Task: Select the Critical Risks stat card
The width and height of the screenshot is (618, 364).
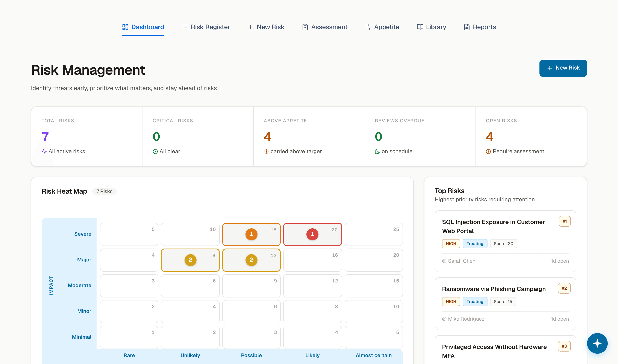Action: (x=198, y=136)
